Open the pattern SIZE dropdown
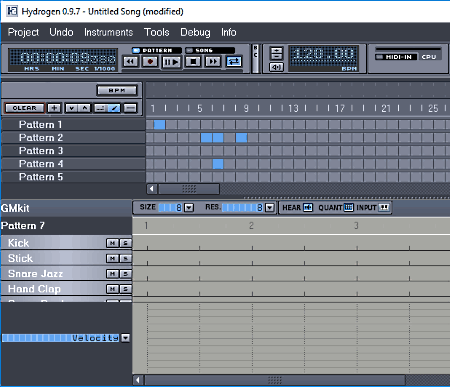450x387 pixels. click(189, 208)
